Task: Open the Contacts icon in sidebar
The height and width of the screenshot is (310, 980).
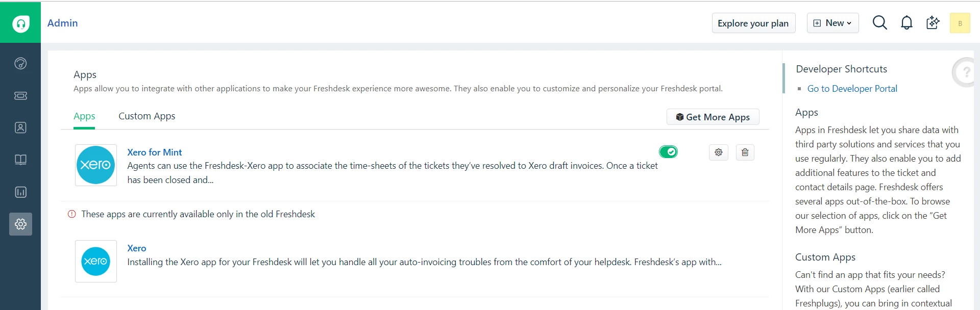Action: click(20, 127)
